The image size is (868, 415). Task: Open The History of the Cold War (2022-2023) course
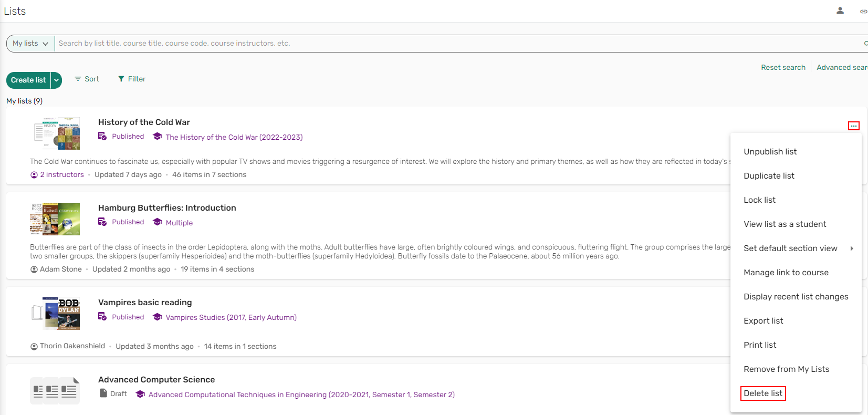[x=234, y=137]
